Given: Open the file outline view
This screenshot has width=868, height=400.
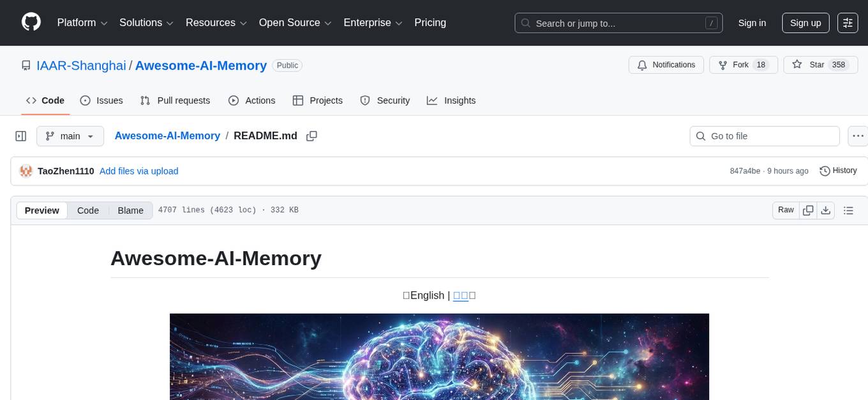Looking at the screenshot, I should point(849,210).
